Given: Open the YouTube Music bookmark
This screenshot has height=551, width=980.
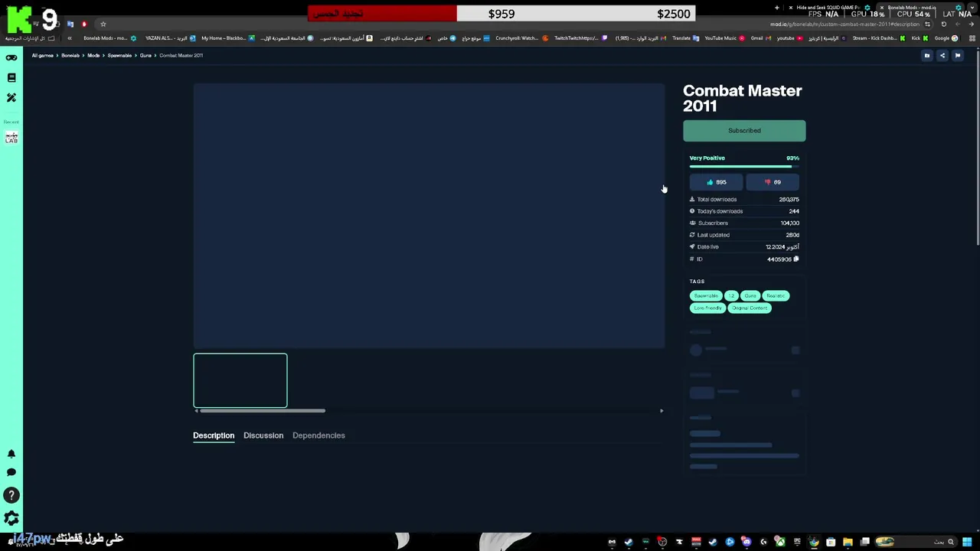Looking at the screenshot, I should 724,38.
